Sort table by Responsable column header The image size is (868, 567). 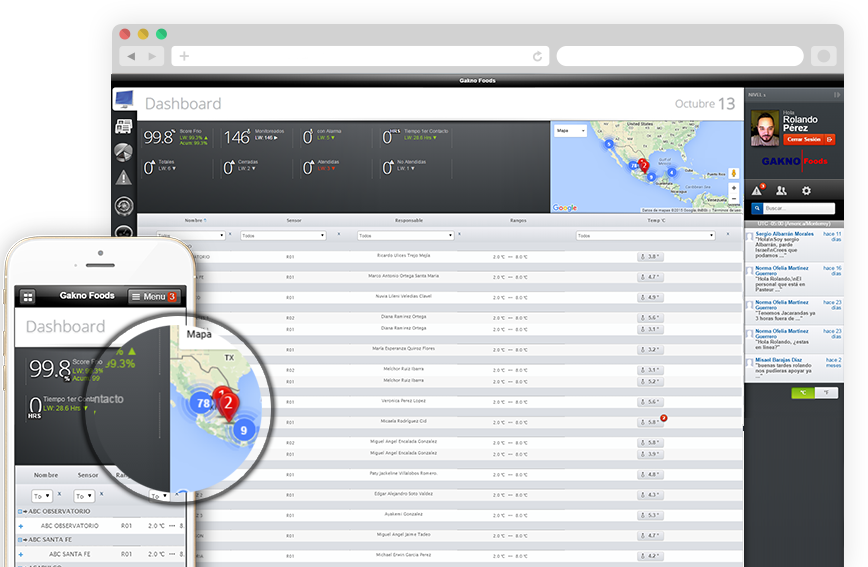(x=409, y=220)
